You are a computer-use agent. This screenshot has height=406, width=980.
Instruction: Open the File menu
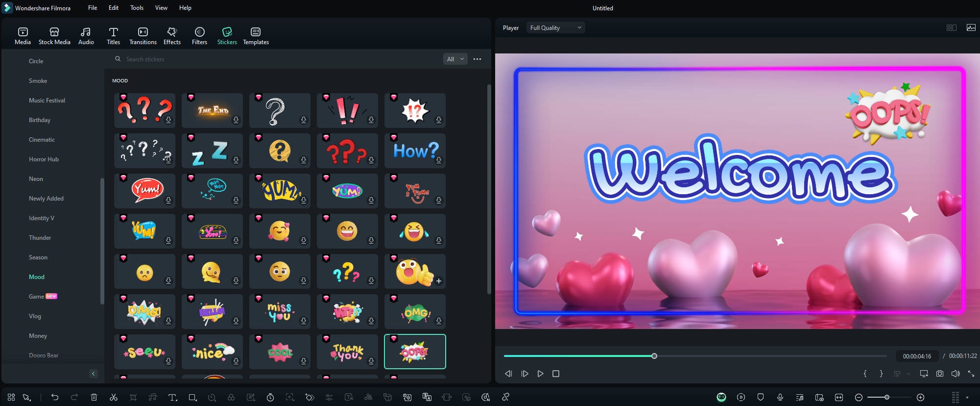click(x=93, y=8)
